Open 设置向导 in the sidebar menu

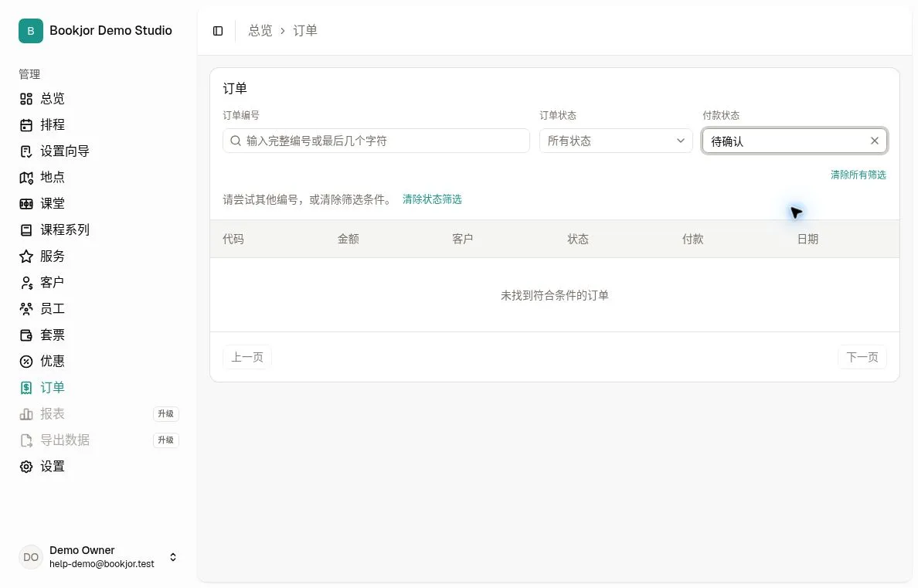tap(64, 151)
